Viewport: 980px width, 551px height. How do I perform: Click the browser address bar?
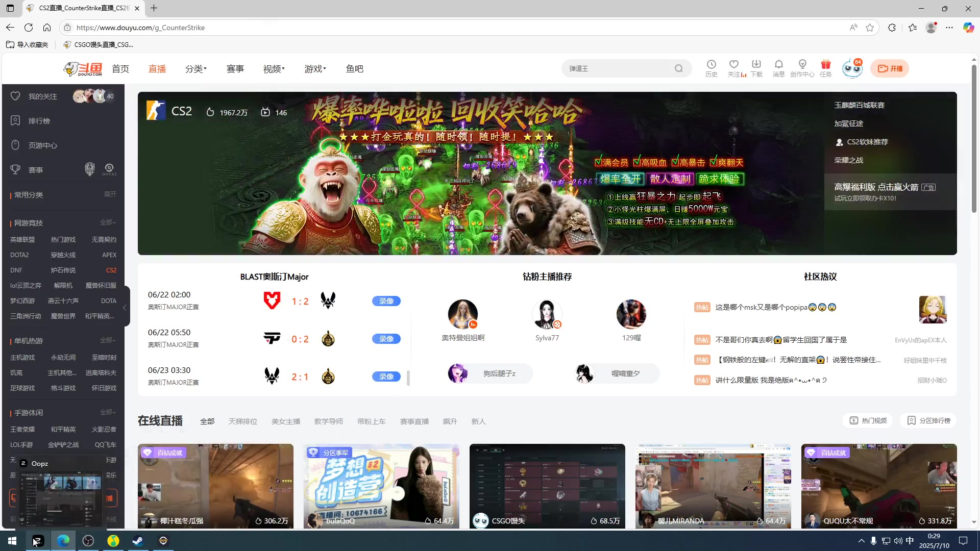click(x=459, y=28)
